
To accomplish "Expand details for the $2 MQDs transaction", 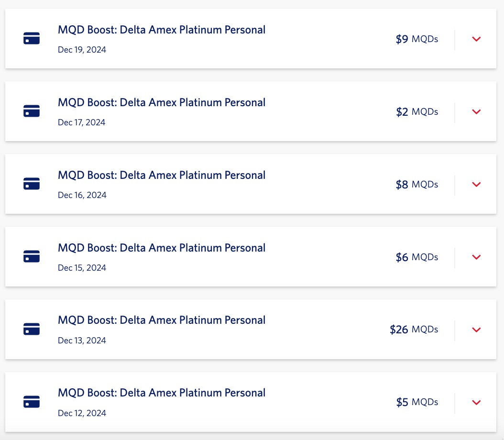I will (x=476, y=111).
